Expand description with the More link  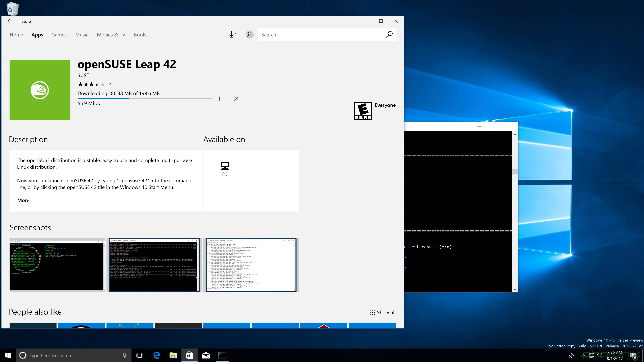click(x=23, y=200)
